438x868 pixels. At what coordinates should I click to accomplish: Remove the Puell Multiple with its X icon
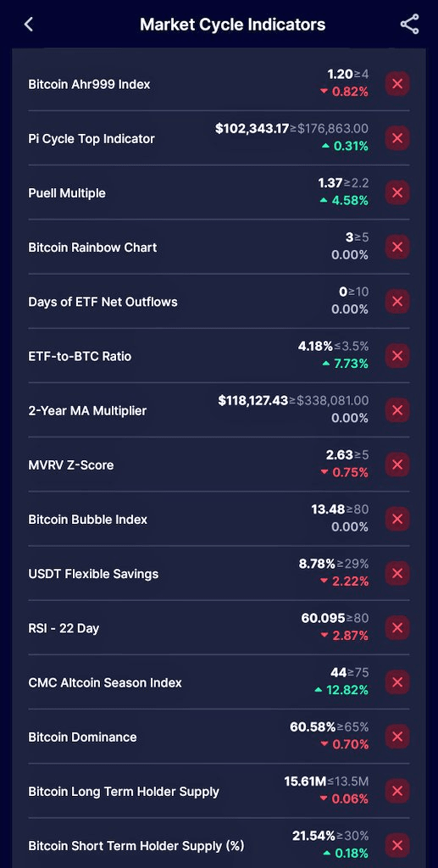pos(397,192)
